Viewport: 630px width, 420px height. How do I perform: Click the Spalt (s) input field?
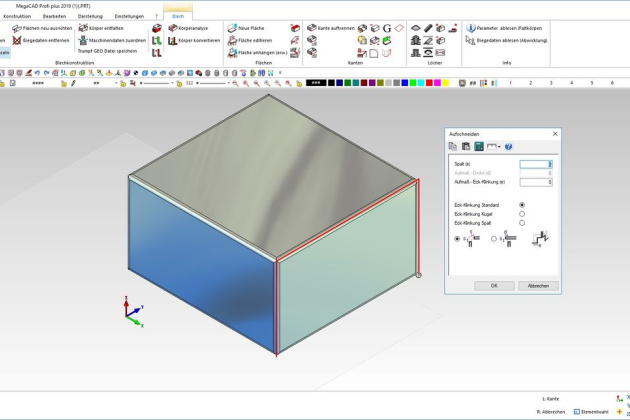[535, 164]
